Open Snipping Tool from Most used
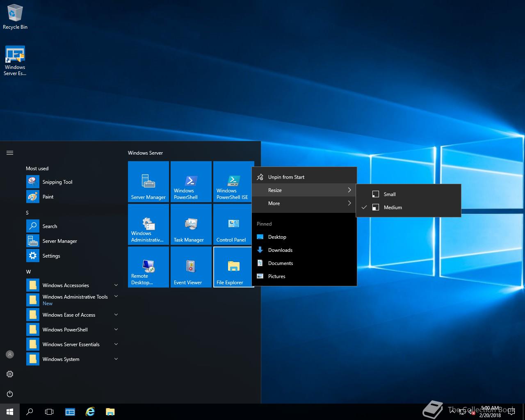This screenshot has width=525, height=420. click(73, 182)
